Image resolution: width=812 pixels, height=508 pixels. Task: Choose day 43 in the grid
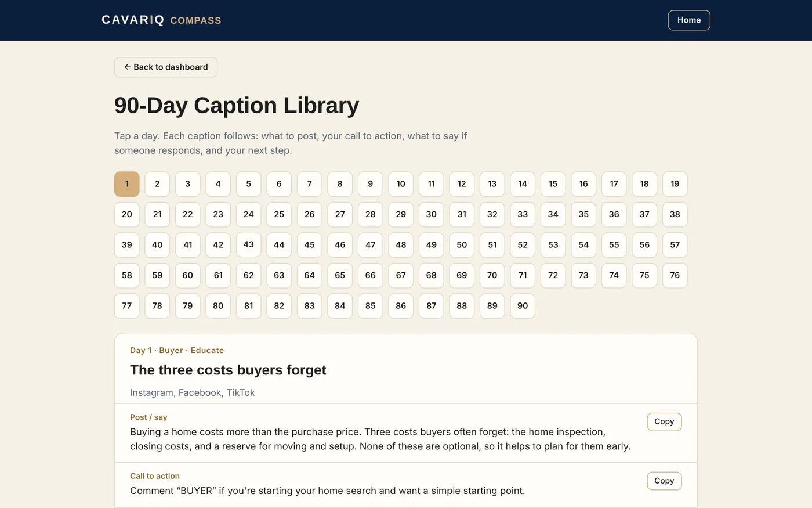click(249, 244)
